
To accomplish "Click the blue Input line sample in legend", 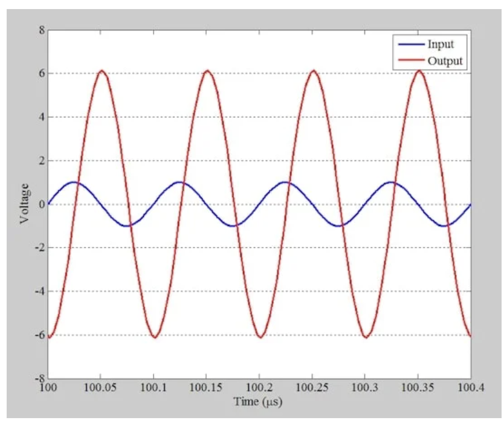I will point(411,44).
